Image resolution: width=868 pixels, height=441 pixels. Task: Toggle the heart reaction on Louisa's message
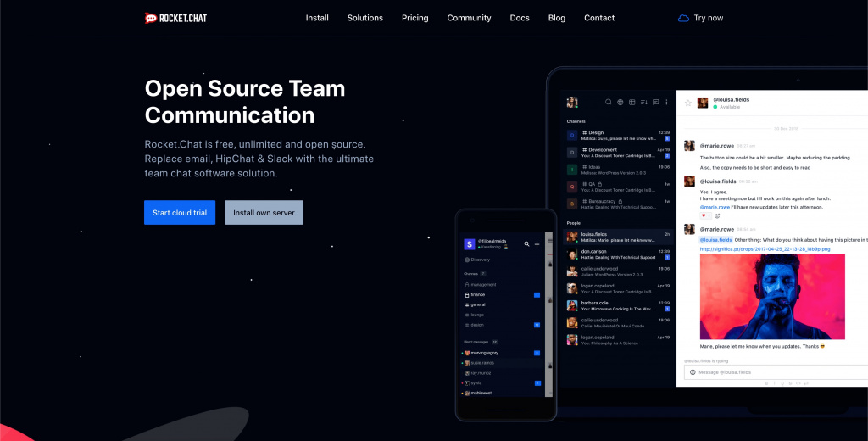point(705,215)
